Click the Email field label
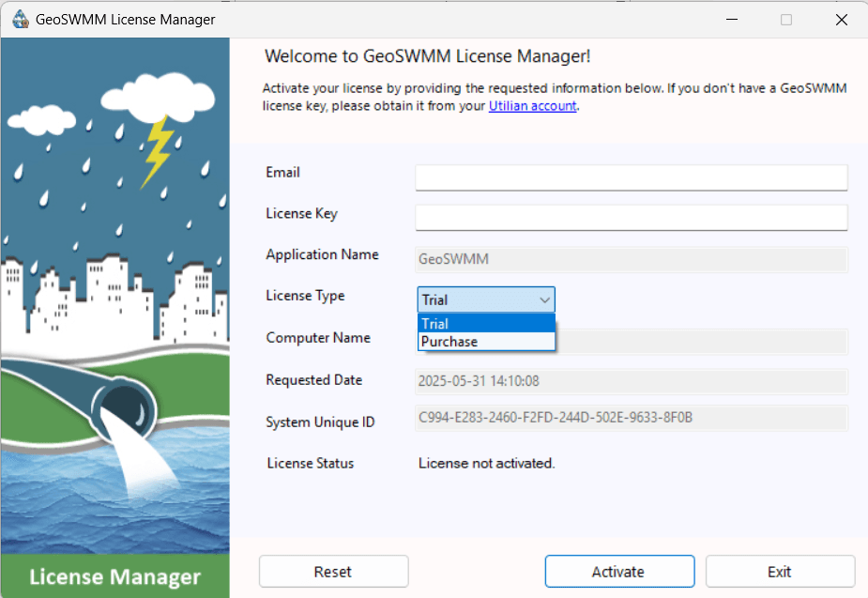This screenshot has height=598, width=868. point(282,172)
